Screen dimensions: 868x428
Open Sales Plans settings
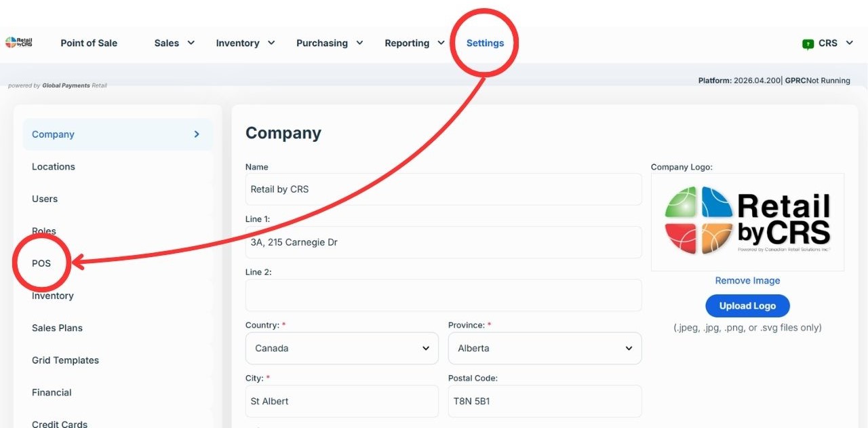pyautogui.click(x=57, y=328)
